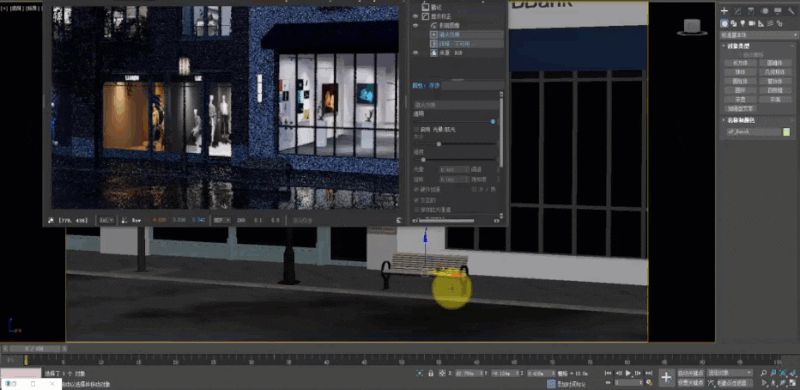Click the object name input field

click(x=753, y=132)
